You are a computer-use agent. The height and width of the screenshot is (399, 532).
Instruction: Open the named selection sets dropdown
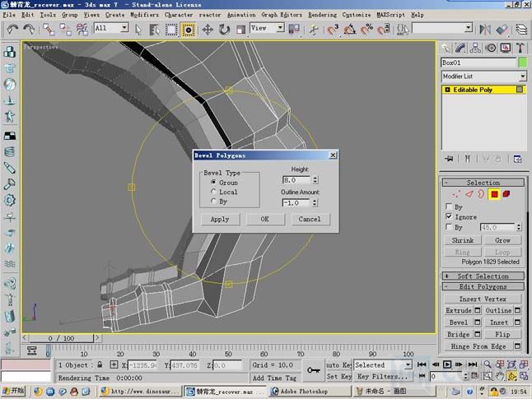(442, 28)
